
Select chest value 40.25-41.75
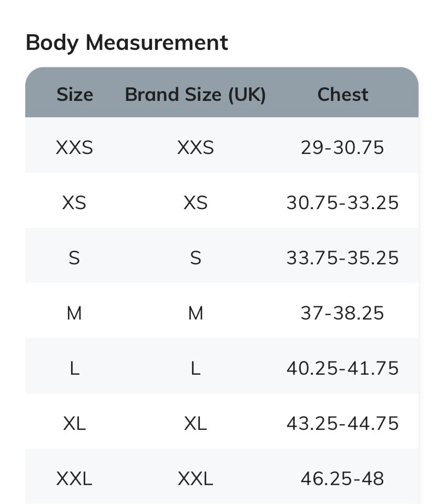tap(342, 368)
